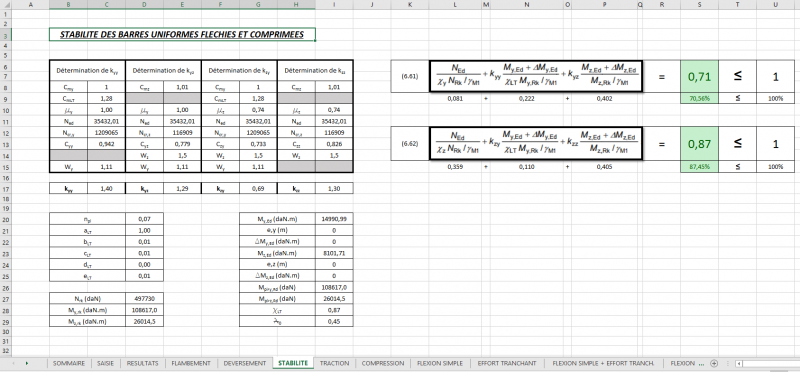Image resolution: width=800 pixels, height=372 pixels.
Task: Select the DEVERSEMENT sheet tab
Action: (x=245, y=363)
